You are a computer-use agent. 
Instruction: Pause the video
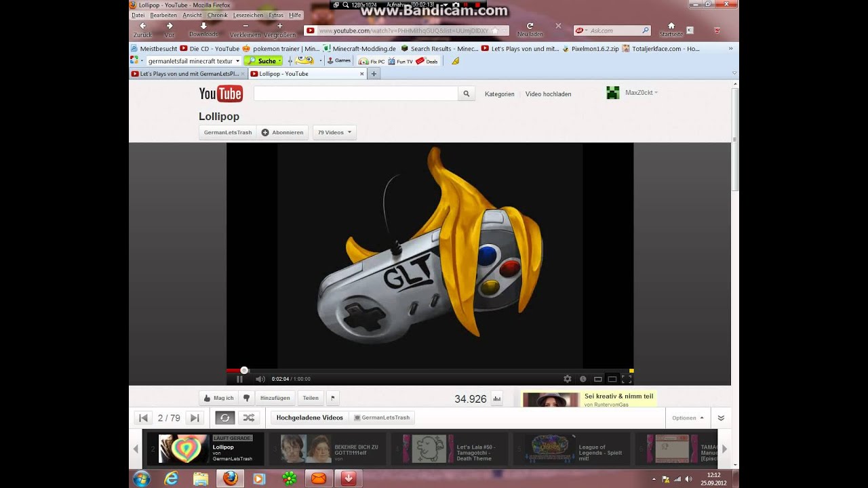(239, 379)
